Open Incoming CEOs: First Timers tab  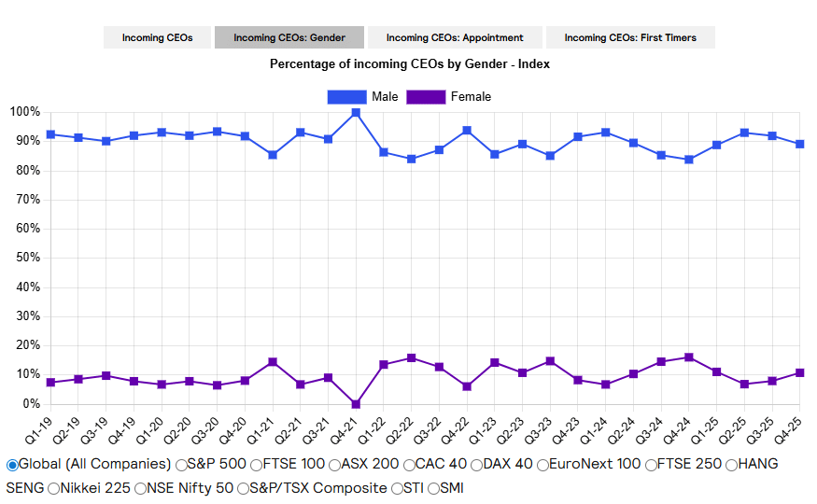630,37
